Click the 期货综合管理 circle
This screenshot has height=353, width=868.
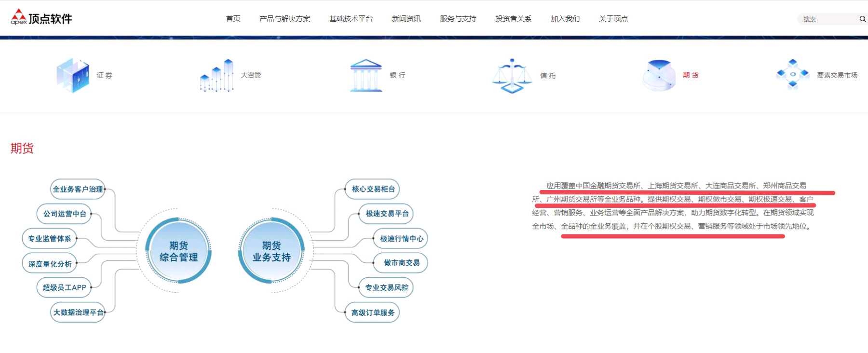(x=178, y=251)
